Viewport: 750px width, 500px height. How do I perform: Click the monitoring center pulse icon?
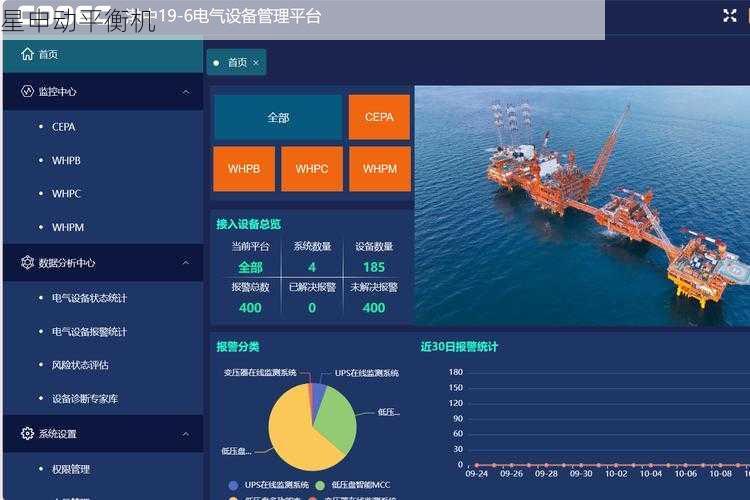(27, 91)
